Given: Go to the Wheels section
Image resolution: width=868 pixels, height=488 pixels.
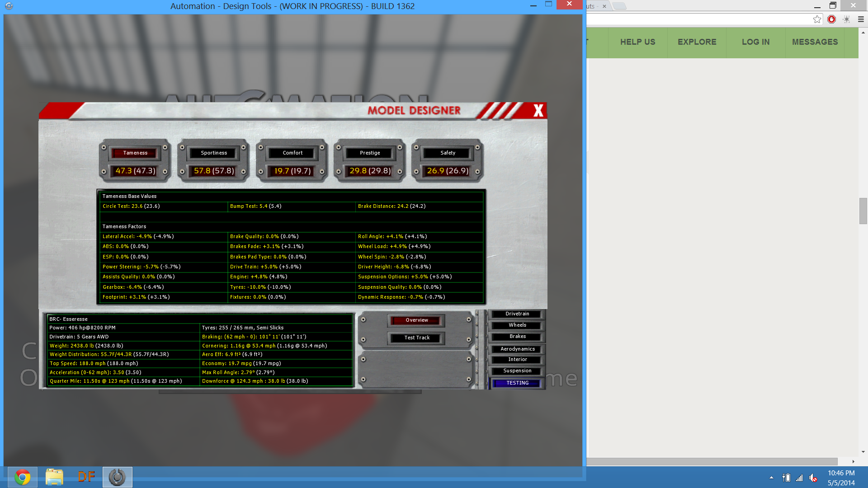Looking at the screenshot, I should [517, 325].
